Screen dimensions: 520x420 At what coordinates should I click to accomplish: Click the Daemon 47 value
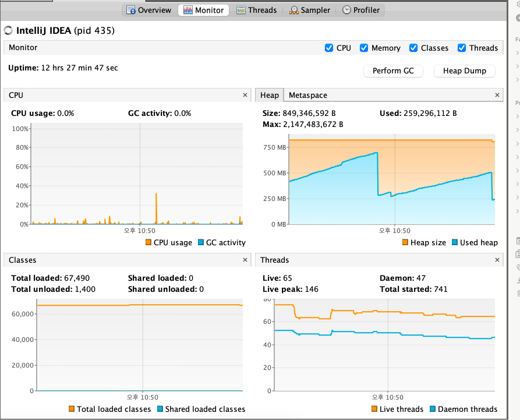click(x=421, y=278)
